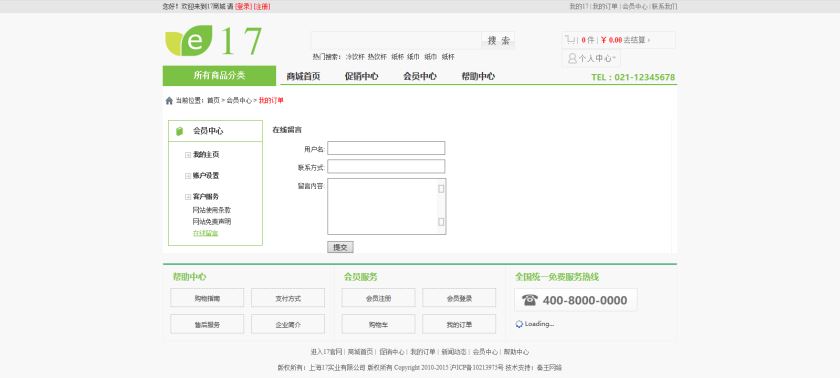Screen dimensions: 840x378
Task: Click the 400-8000-0000 hotline number
Action: pos(584,300)
